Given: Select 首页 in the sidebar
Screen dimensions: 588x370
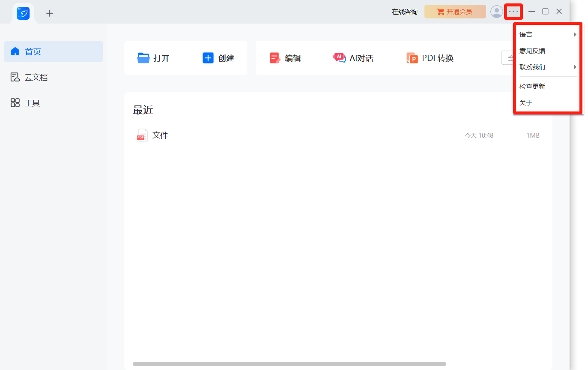Looking at the screenshot, I should coord(54,51).
